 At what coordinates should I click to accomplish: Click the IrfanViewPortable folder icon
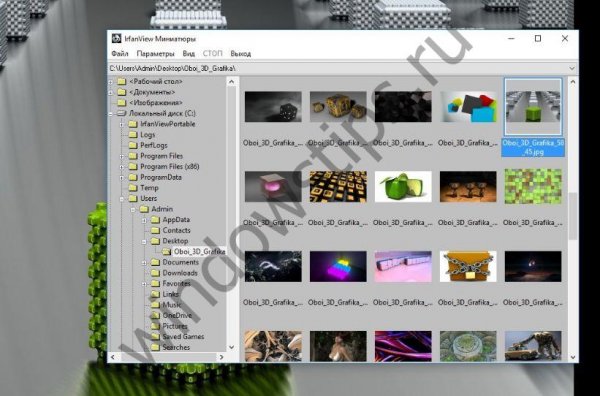tap(133, 124)
